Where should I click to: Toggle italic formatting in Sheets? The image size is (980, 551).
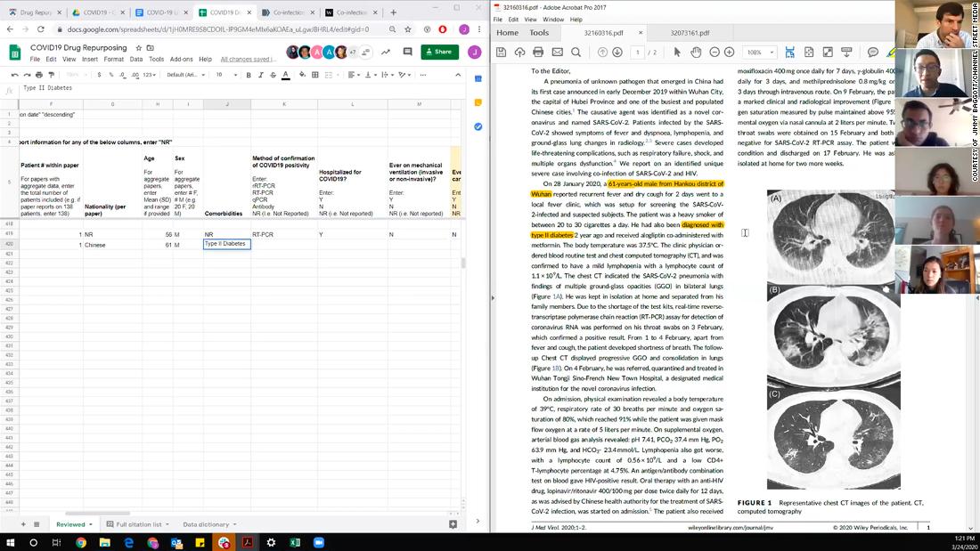(261, 75)
